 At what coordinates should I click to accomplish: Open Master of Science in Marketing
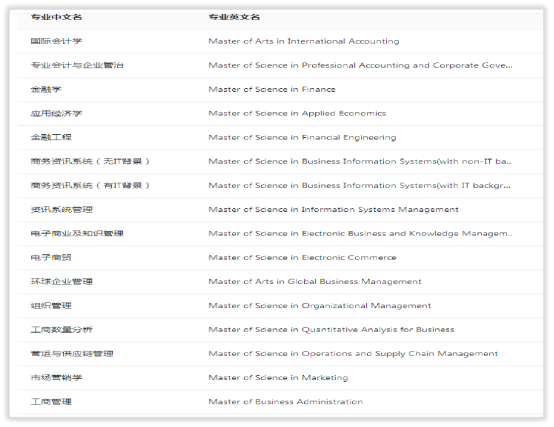pos(278,378)
